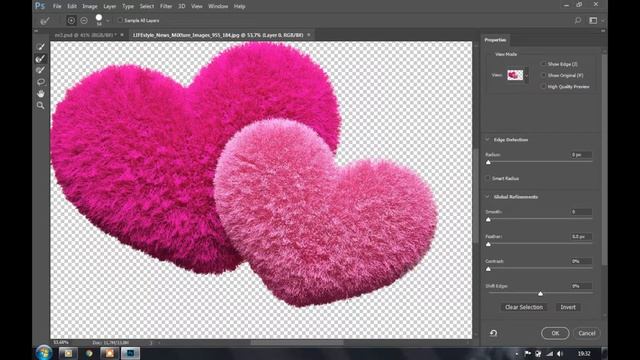Screen dimensions: 640x360
Task: Open the Image menu
Action: 90,6
